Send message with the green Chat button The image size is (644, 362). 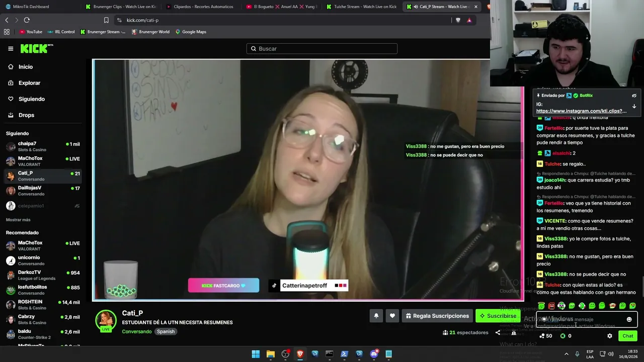pos(628,336)
